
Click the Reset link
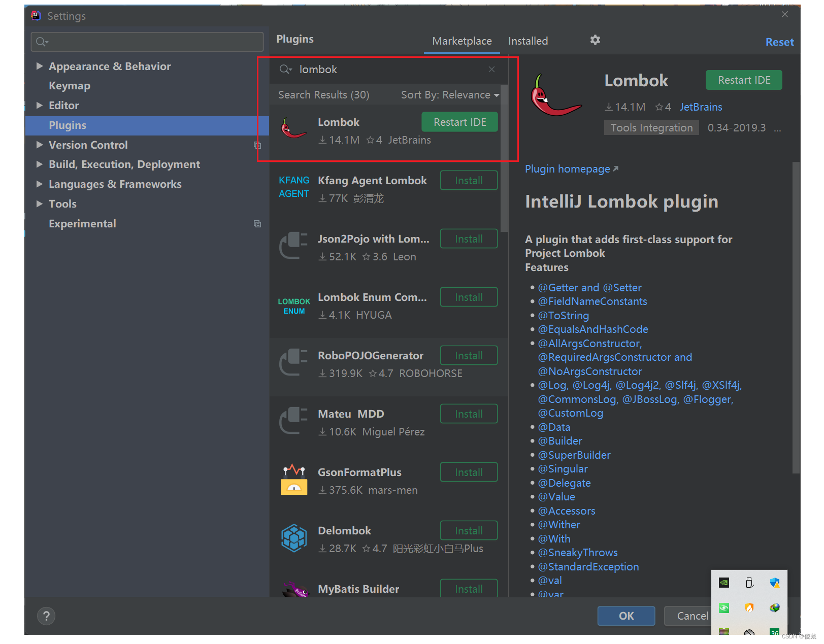[779, 42]
